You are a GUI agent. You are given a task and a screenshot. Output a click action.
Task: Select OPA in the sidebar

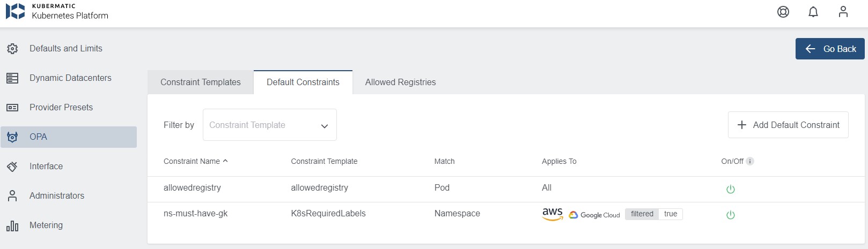pos(69,137)
